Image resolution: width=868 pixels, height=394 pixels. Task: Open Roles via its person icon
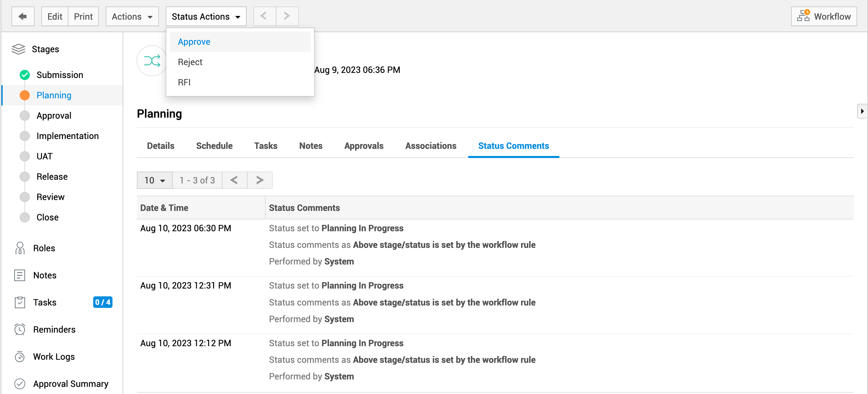[x=20, y=248]
